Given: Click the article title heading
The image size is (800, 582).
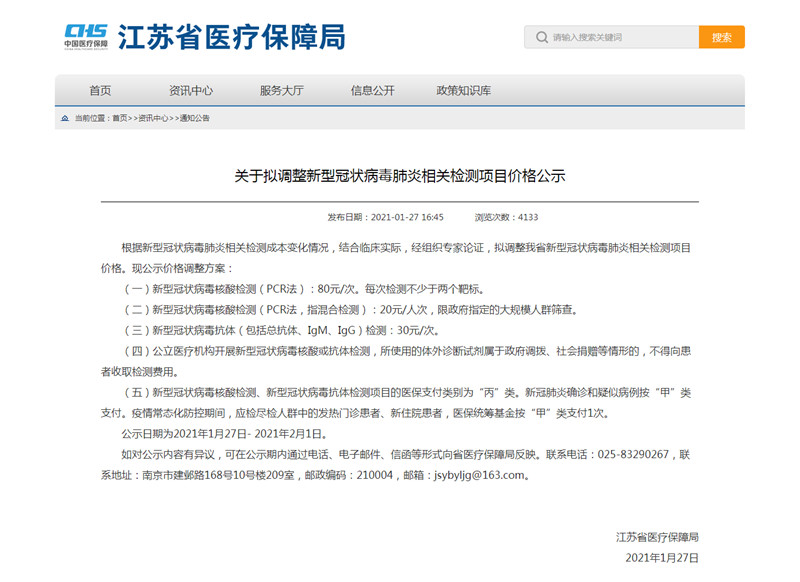Looking at the screenshot, I should click(399, 176).
